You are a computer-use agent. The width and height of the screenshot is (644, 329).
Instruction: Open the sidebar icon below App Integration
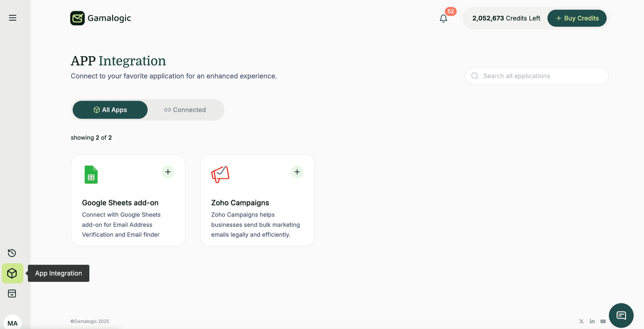(12, 293)
